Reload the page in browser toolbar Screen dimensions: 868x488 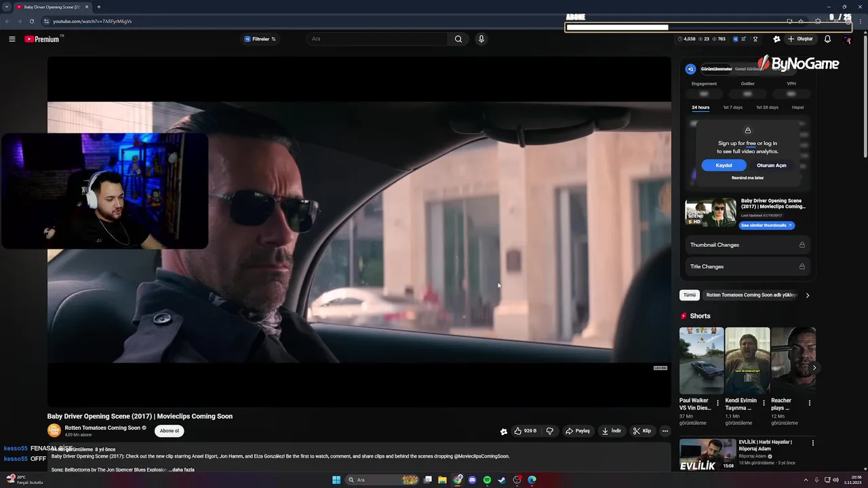pyautogui.click(x=31, y=21)
